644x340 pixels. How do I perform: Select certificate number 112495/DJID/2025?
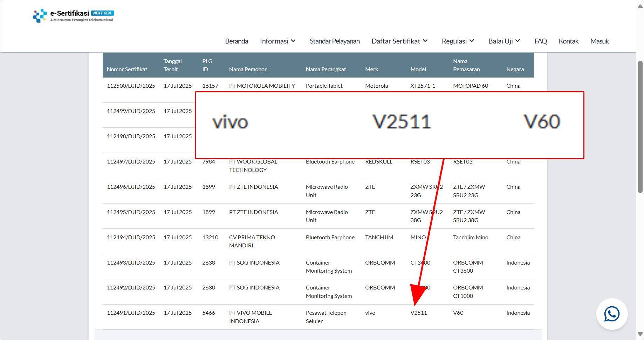[131, 212]
